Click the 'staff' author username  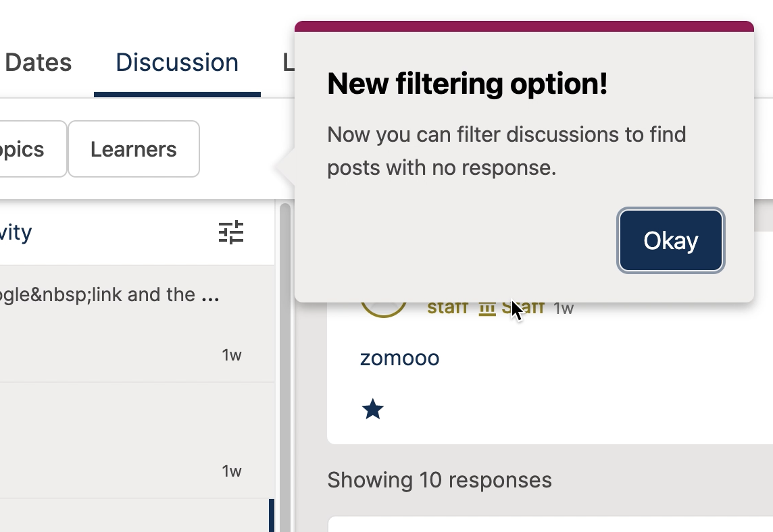pos(447,309)
